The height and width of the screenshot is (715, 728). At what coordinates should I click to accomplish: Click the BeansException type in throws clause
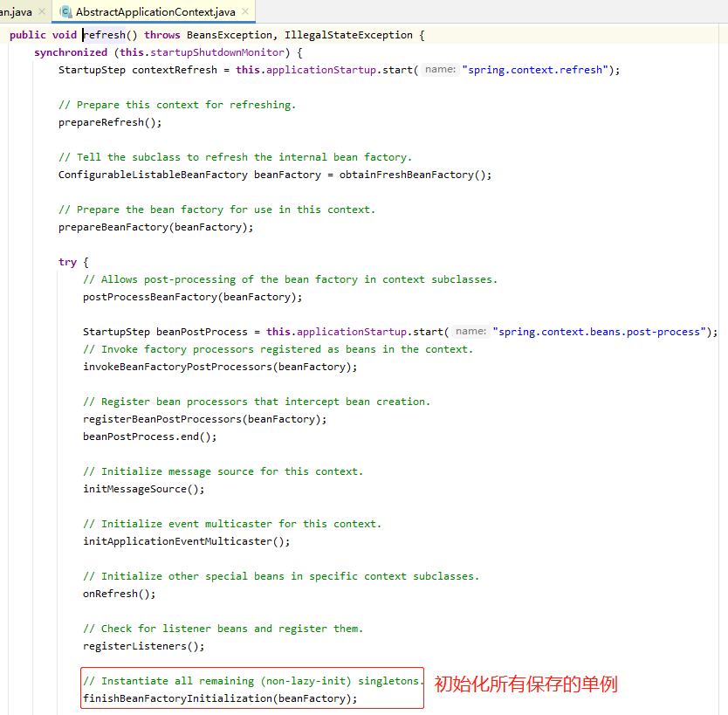[x=230, y=35]
